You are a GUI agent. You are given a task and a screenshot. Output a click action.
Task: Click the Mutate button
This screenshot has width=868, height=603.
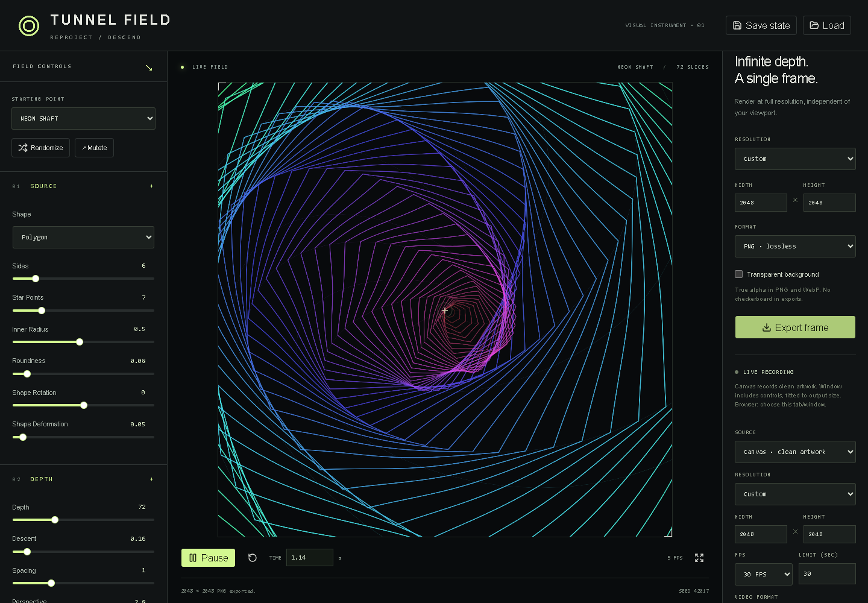(x=94, y=148)
